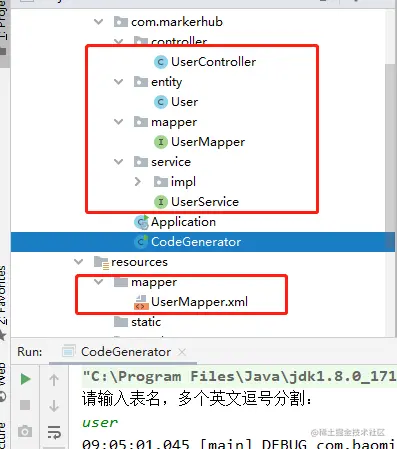Open the Favorites tool window tab

pos(3,295)
